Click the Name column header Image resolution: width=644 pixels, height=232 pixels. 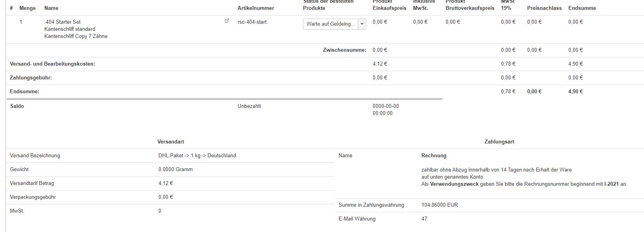click(x=51, y=8)
